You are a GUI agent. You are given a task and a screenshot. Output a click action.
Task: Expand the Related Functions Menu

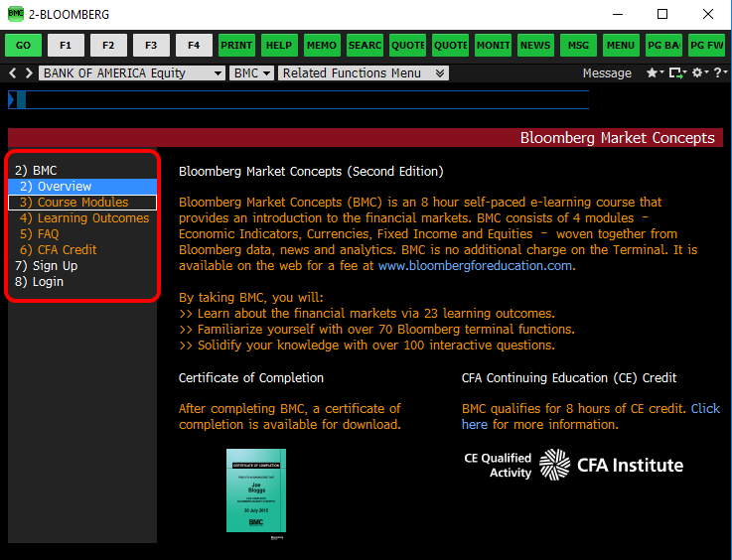(364, 73)
